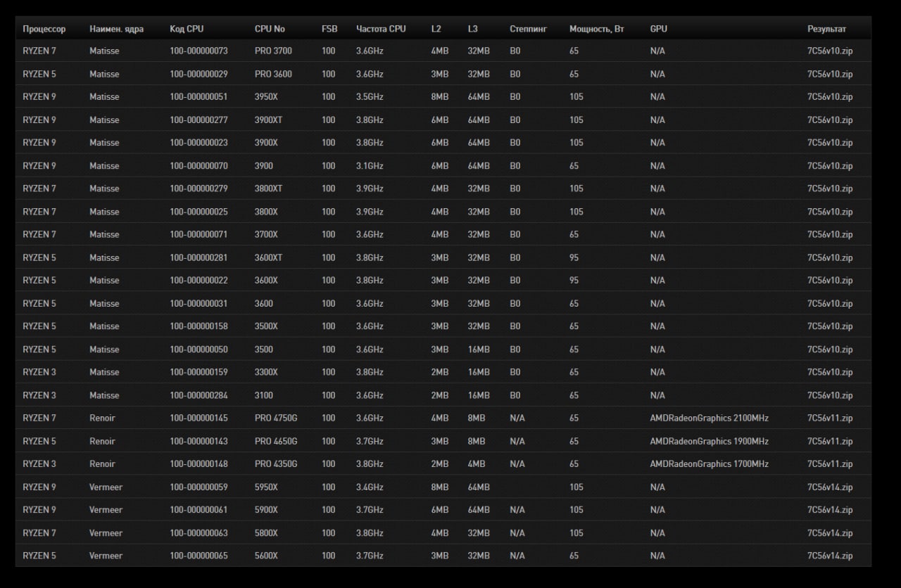Select CPU code 100-000000022
The width and height of the screenshot is (901, 588).
click(x=199, y=281)
